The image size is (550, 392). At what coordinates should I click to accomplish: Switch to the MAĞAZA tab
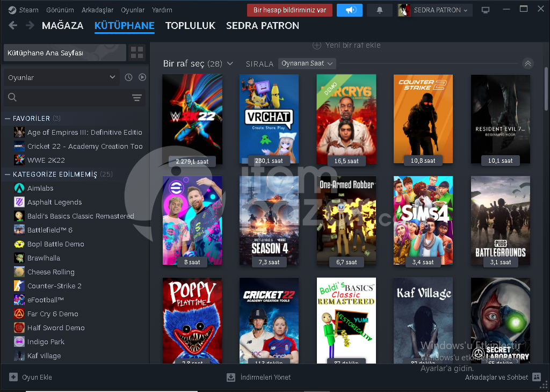[x=62, y=26]
